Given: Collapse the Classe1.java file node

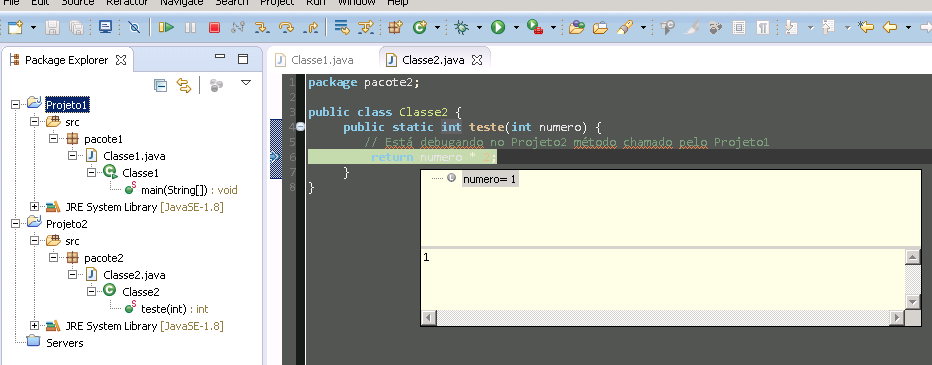Looking at the screenshot, I should click(73, 156).
